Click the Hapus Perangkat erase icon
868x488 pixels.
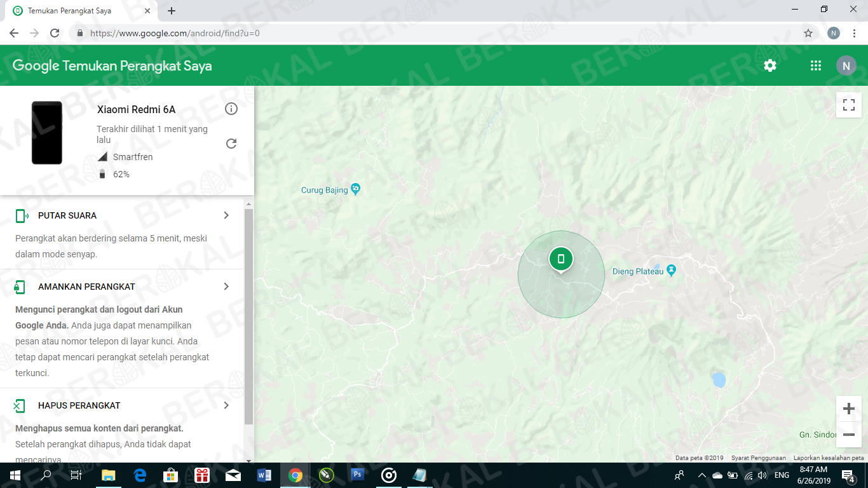point(20,405)
